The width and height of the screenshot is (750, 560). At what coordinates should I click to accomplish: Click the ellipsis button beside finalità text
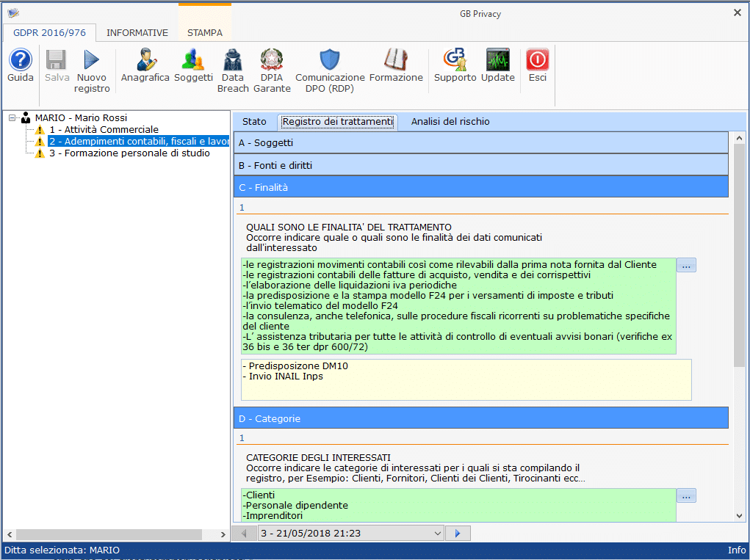tap(686, 266)
